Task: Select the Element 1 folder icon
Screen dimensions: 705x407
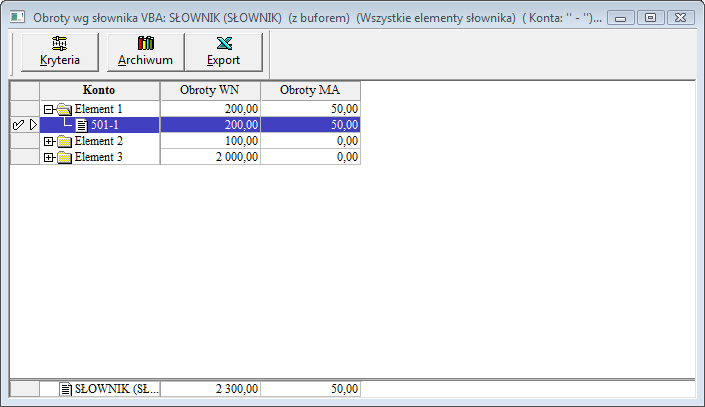Action: click(x=65, y=109)
